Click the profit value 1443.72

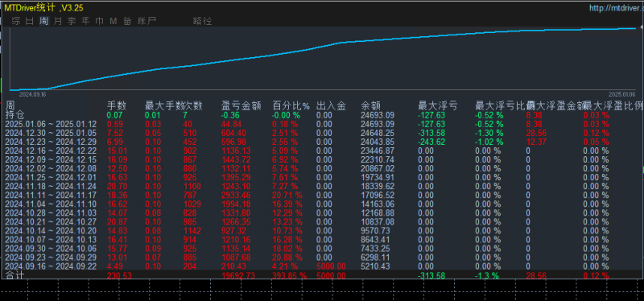pos(236,159)
